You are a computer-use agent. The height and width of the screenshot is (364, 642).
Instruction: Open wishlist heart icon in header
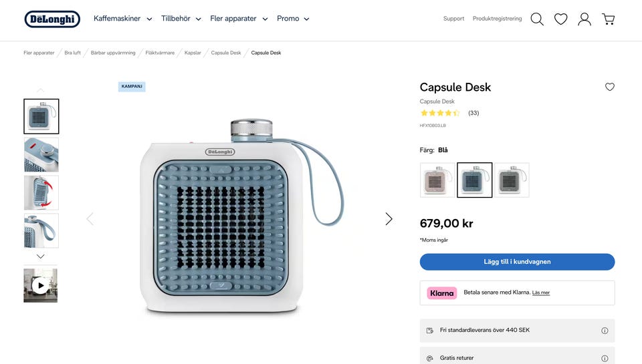[560, 19]
